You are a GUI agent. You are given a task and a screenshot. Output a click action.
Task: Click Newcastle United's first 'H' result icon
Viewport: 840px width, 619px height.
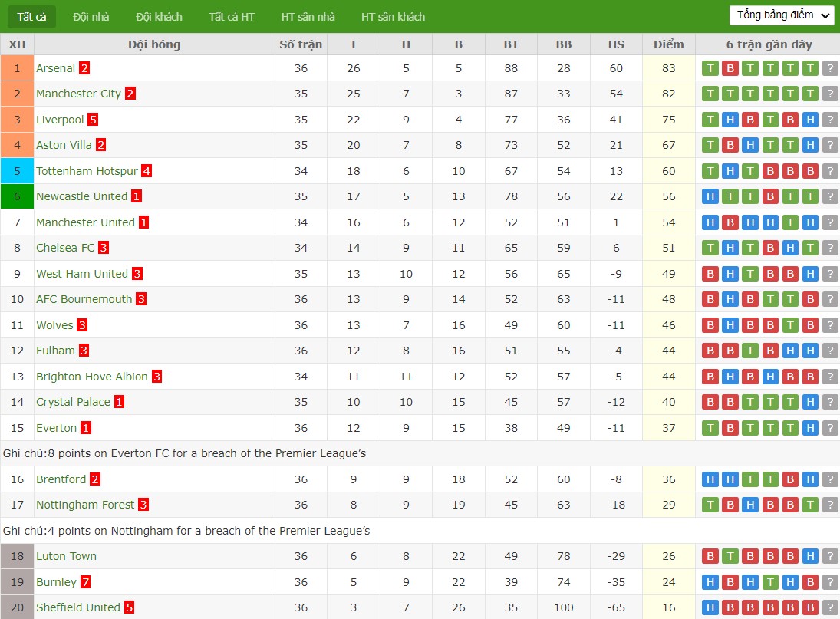click(x=710, y=196)
